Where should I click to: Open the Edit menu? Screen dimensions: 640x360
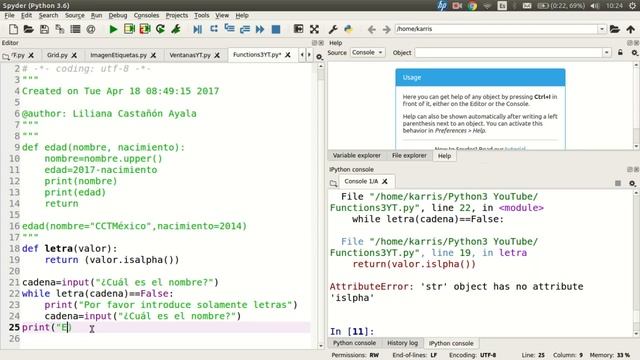pyautogui.click(x=26, y=16)
